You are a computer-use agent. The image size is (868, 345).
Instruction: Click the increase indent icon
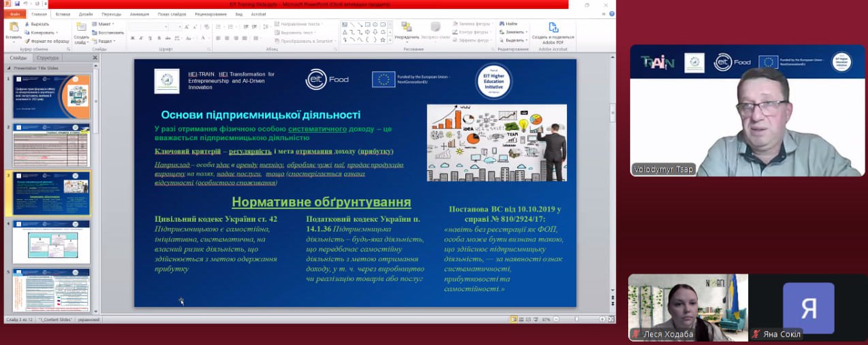pos(253,27)
